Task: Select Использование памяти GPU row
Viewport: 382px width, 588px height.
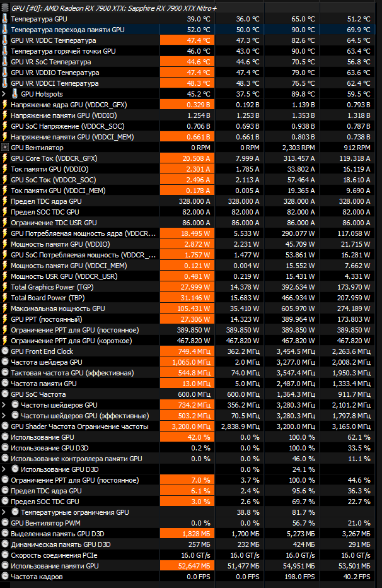Action: click(188, 566)
